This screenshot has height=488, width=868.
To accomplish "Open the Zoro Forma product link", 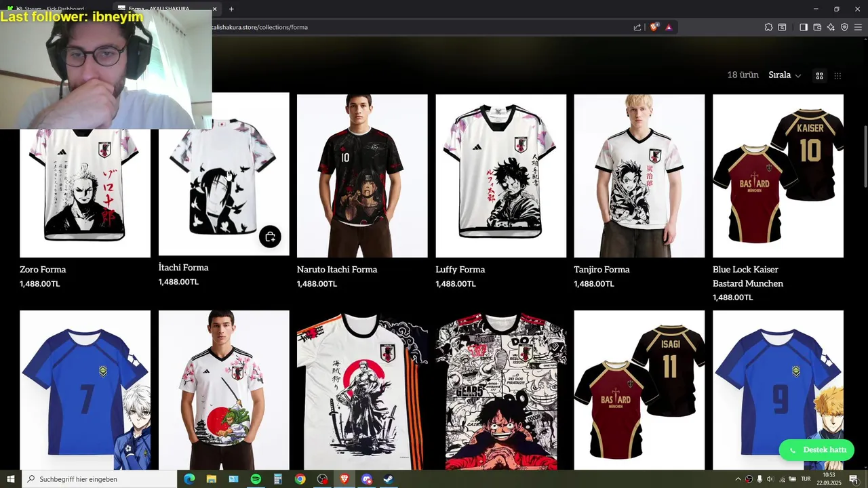I will click(x=43, y=269).
